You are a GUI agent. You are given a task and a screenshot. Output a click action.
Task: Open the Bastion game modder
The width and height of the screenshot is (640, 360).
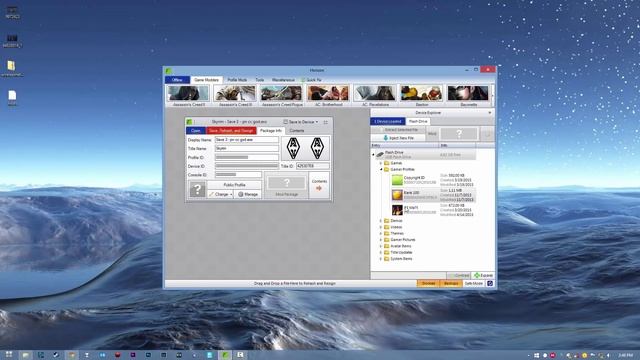click(x=422, y=96)
